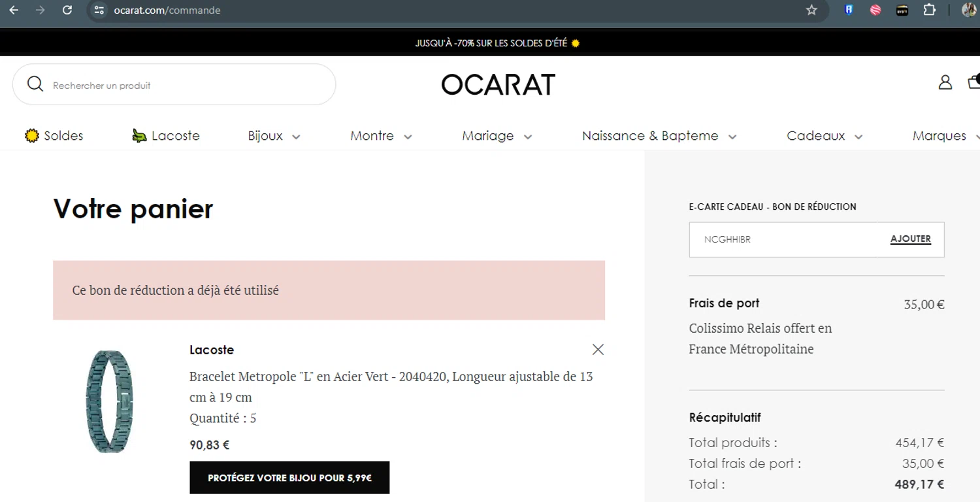Open the green bracelet product thumbnail

[109, 401]
